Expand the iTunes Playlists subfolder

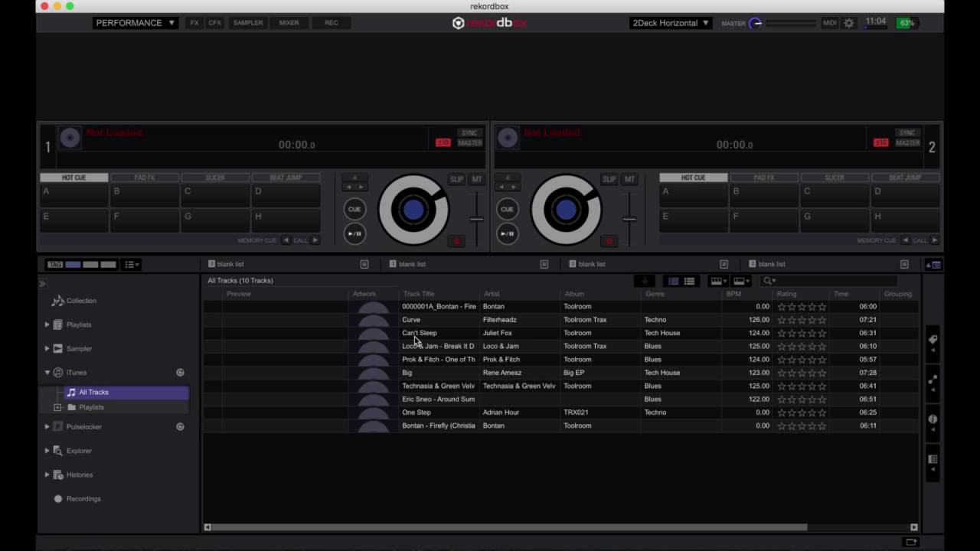click(x=57, y=407)
